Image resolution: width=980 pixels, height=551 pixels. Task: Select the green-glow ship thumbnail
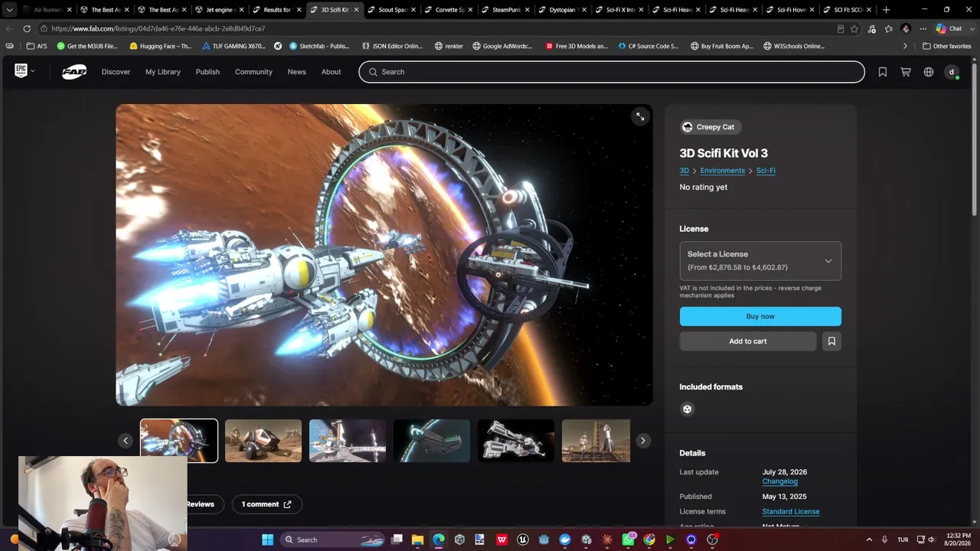pyautogui.click(x=432, y=441)
